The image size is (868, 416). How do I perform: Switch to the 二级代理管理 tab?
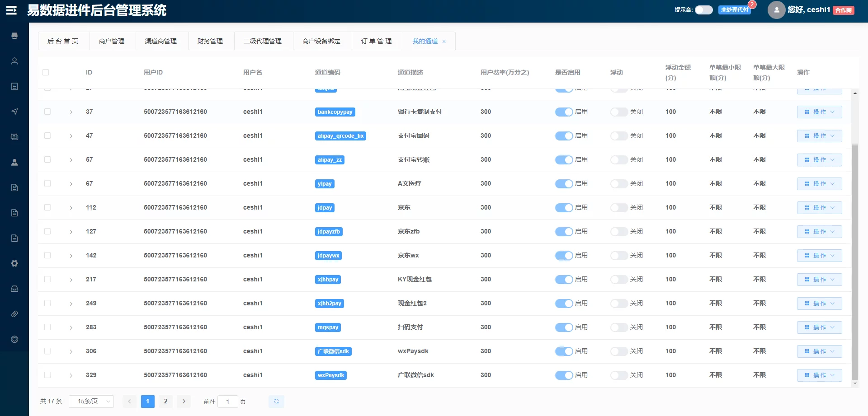pyautogui.click(x=263, y=41)
